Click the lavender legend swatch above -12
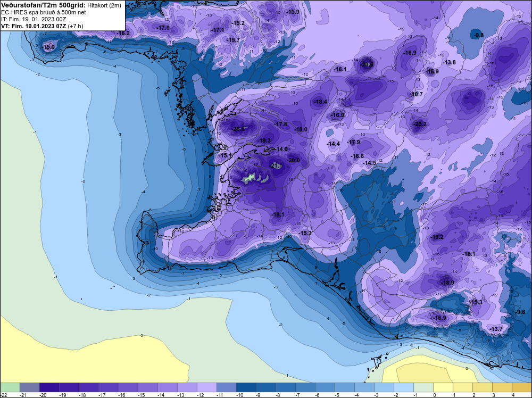This screenshot has width=532, height=398. [x=206, y=387]
